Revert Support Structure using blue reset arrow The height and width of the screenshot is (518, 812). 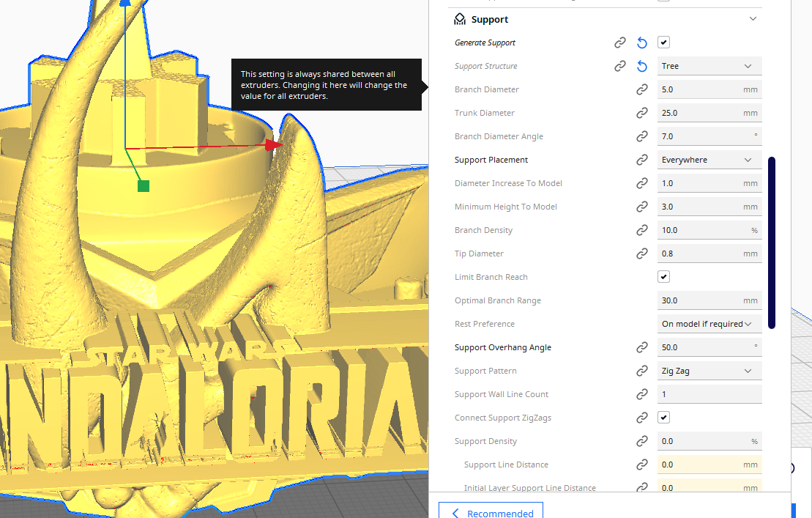point(642,66)
